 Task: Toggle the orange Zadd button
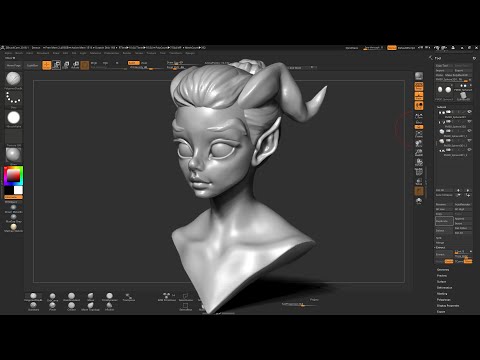click(x=133, y=63)
